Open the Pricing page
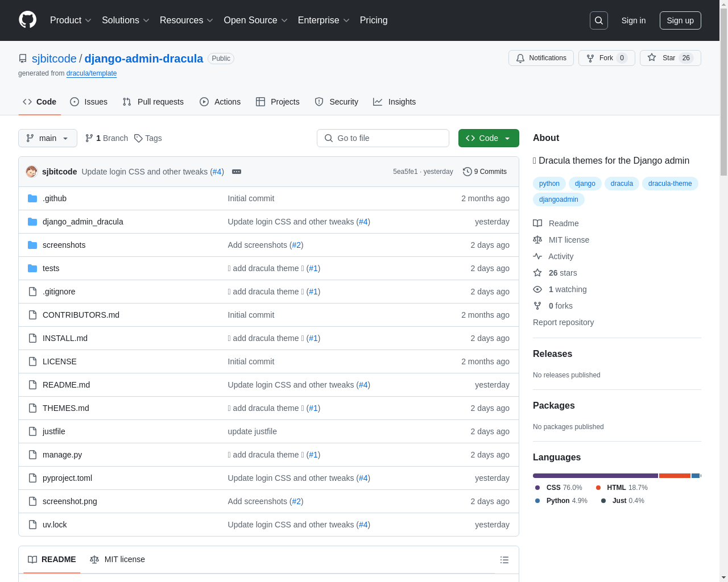This screenshot has width=728, height=582. (374, 20)
